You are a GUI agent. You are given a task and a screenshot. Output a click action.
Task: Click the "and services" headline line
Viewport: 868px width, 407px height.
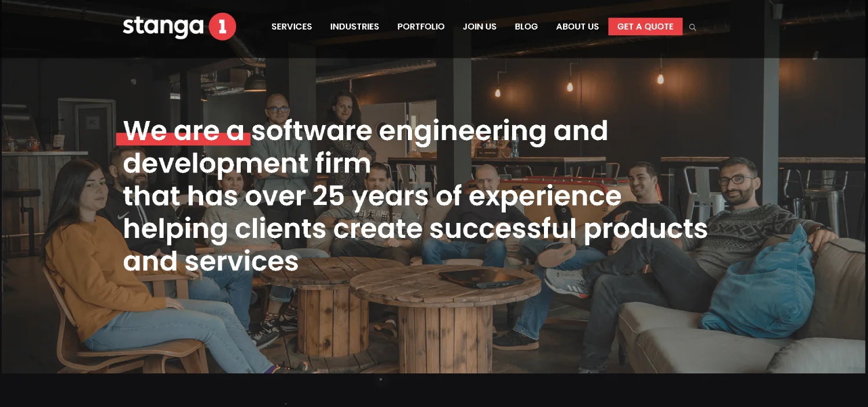coord(211,262)
